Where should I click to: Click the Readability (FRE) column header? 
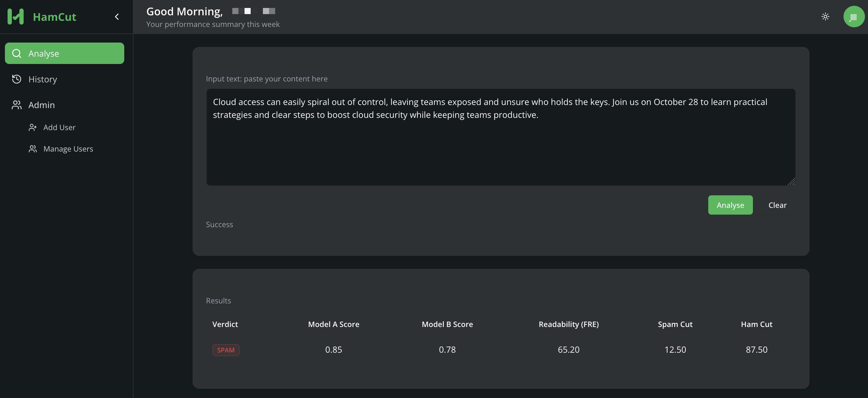click(568, 324)
